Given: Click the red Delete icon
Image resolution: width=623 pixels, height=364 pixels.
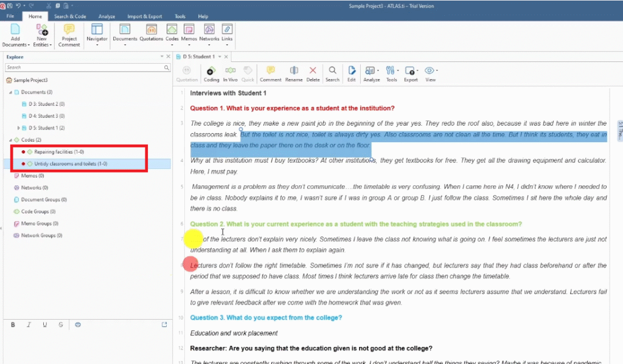Looking at the screenshot, I should [313, 74].
